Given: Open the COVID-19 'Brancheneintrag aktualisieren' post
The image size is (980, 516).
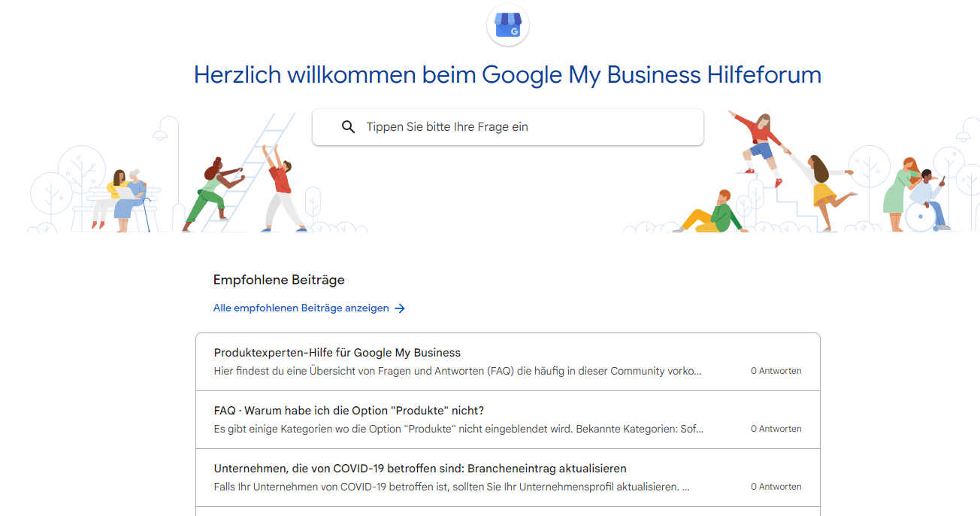Looking at the screenshot, I should pyautogui.click(x=420, y=469).
